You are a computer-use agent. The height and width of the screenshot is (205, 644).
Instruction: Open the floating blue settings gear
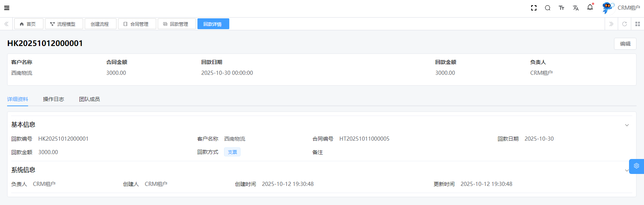point(637,166)
